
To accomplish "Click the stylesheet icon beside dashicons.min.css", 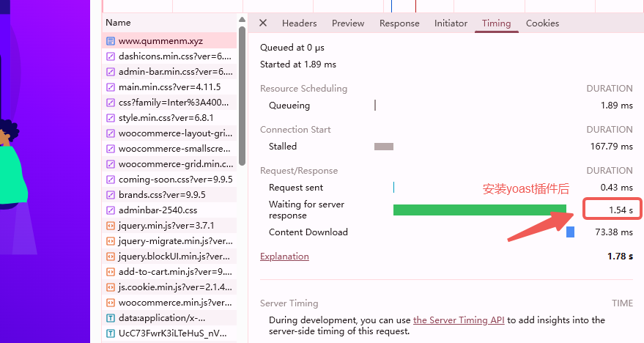I will [111, 56].
